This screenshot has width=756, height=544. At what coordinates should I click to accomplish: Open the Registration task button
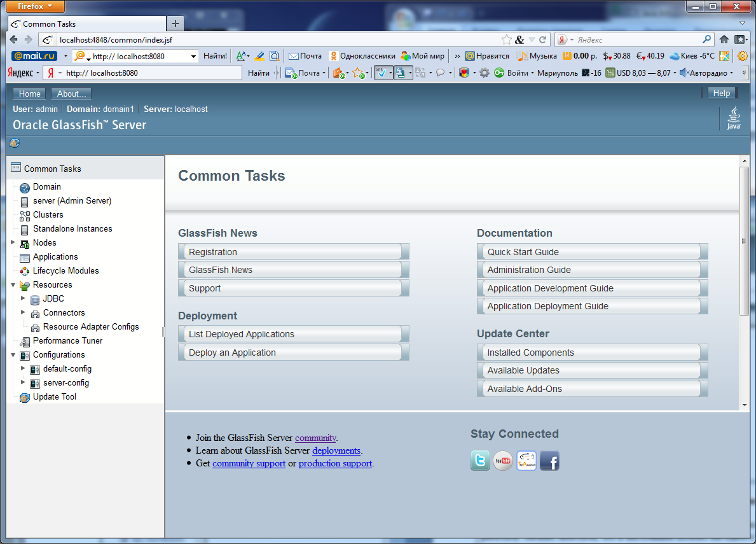coord(294,252)
